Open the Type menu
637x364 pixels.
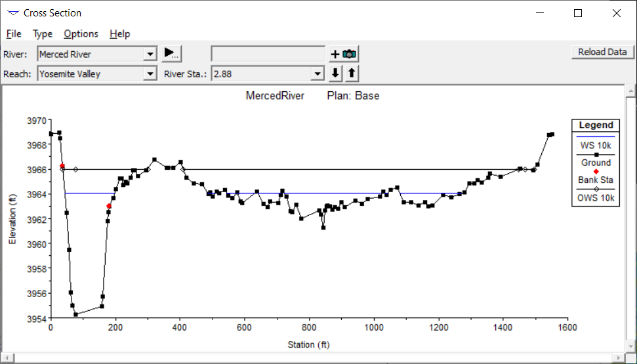coord(43,34)
